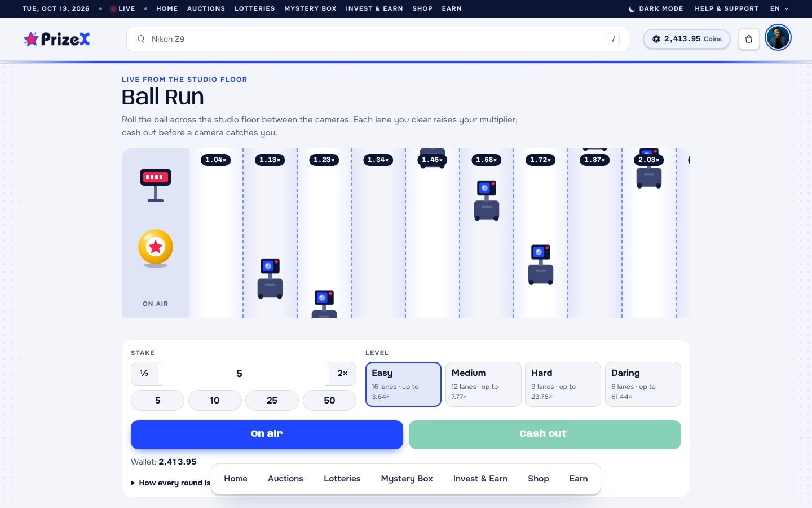Open the shopping bag icon

749,39
